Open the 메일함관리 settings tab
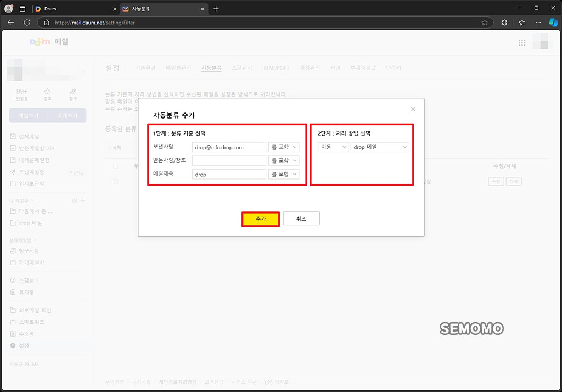 coord(178,68)
